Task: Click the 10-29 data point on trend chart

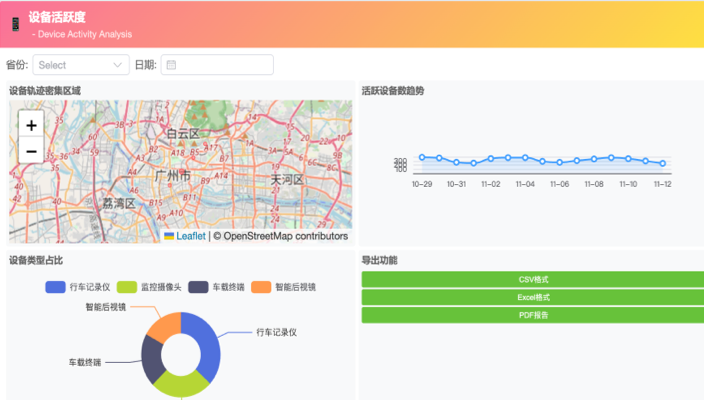Action: (422, 157)
